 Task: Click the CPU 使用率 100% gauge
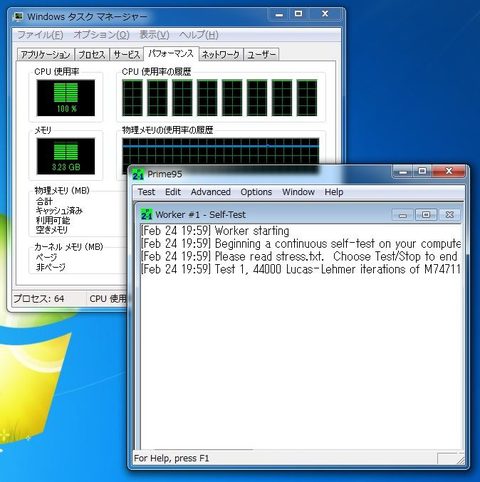pos(66,98)
